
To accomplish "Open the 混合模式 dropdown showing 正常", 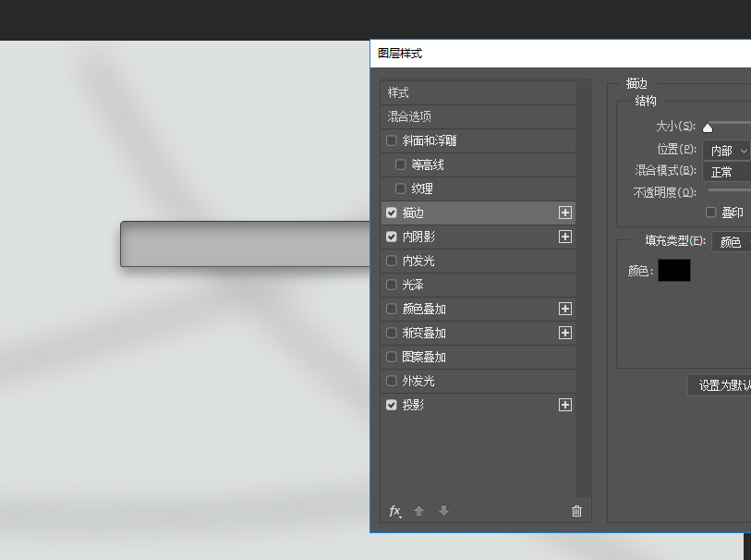I will (x=726, y=170).
